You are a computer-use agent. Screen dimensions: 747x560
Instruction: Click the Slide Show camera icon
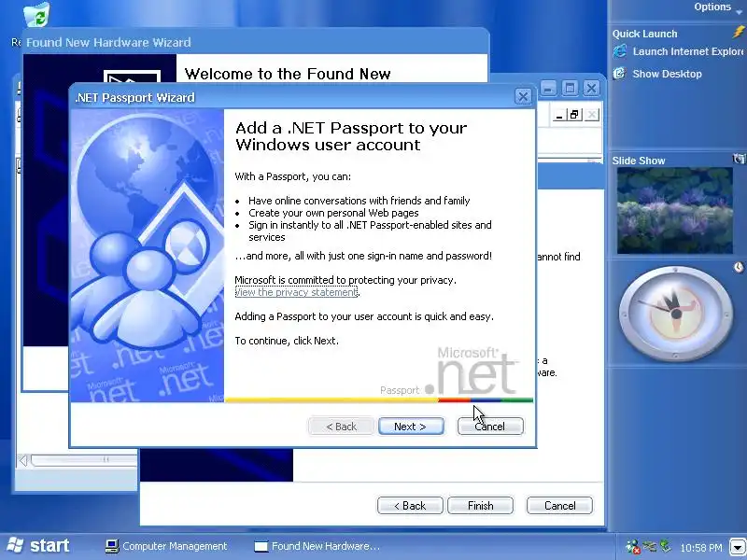[x=739, y=159]
